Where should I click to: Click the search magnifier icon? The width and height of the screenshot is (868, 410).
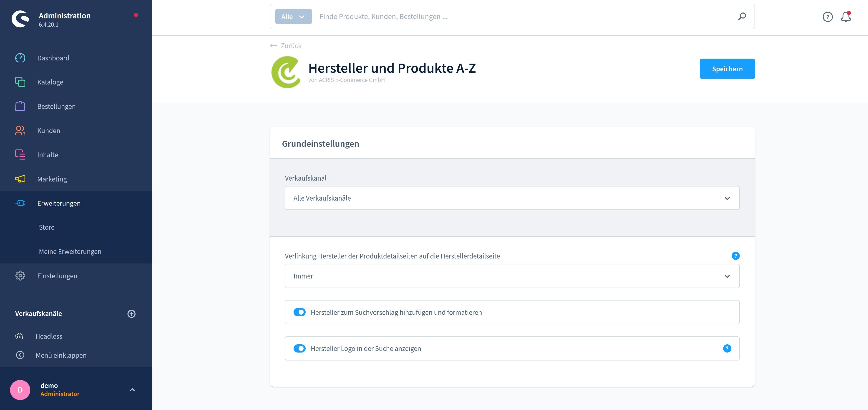tap(742, 17)
